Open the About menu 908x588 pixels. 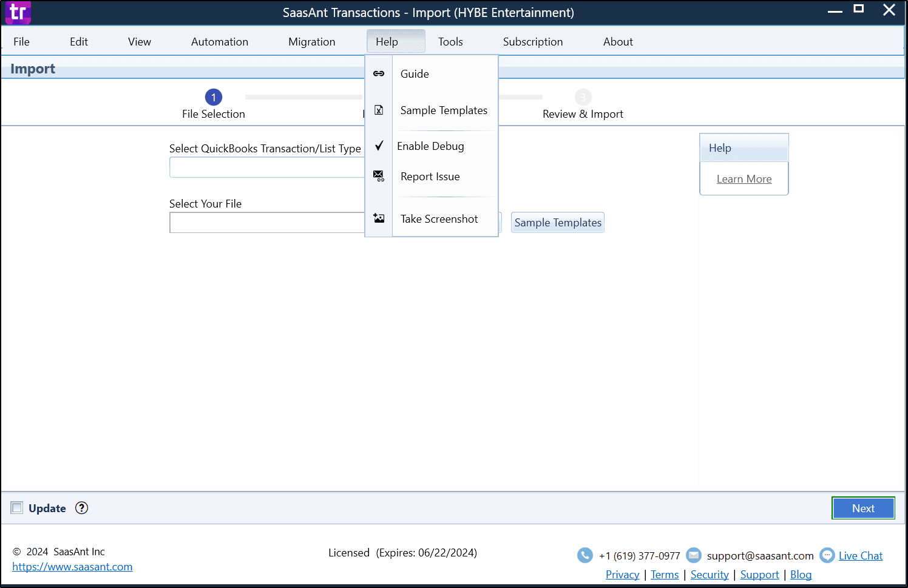(x=618, y=42)
